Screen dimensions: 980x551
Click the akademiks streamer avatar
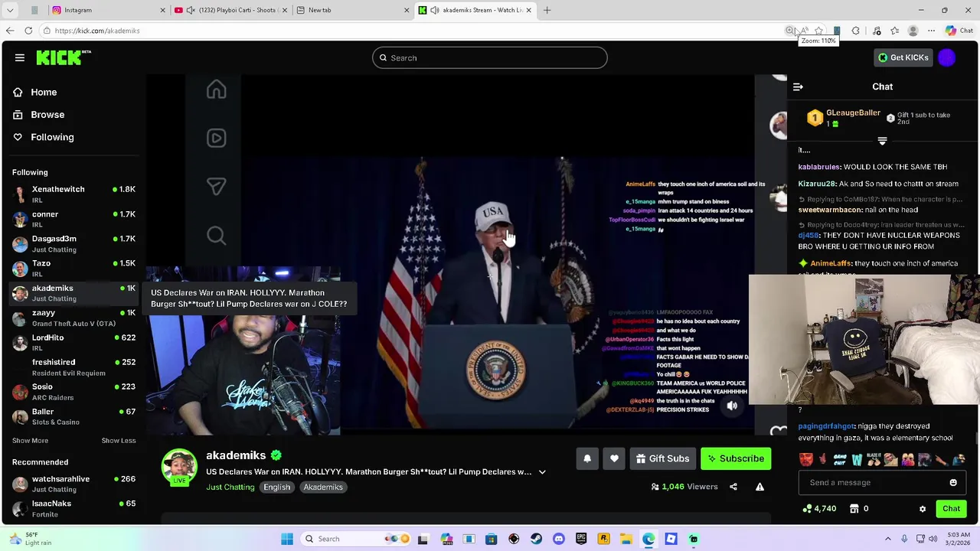pyautogui.click(x=179, y=466)
